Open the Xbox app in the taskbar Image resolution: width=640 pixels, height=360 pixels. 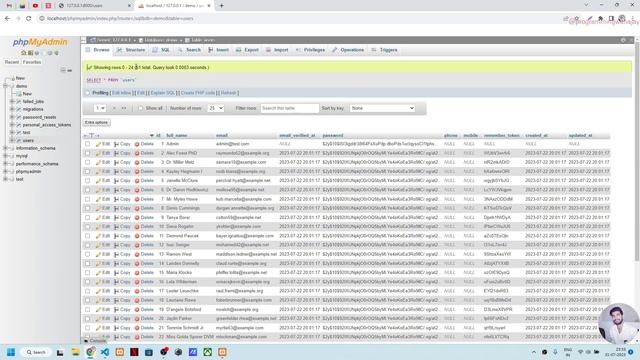[207, 352]
